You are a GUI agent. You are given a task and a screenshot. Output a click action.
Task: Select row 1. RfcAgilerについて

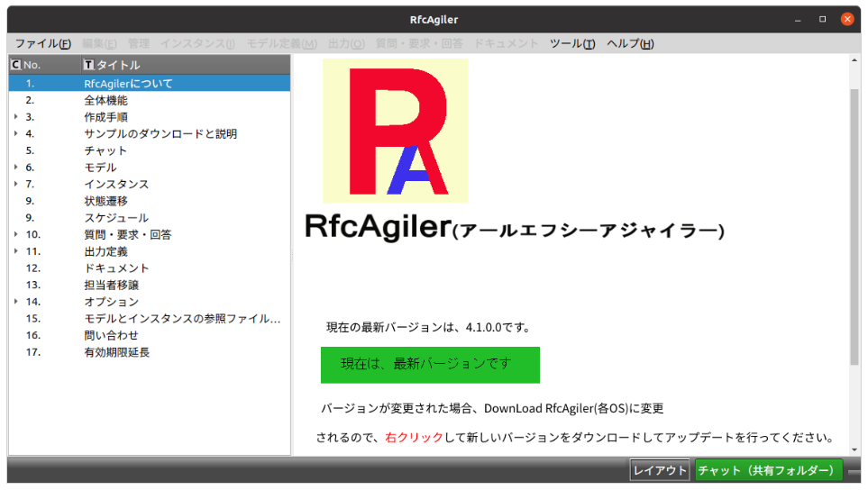(x=150, y=84)
